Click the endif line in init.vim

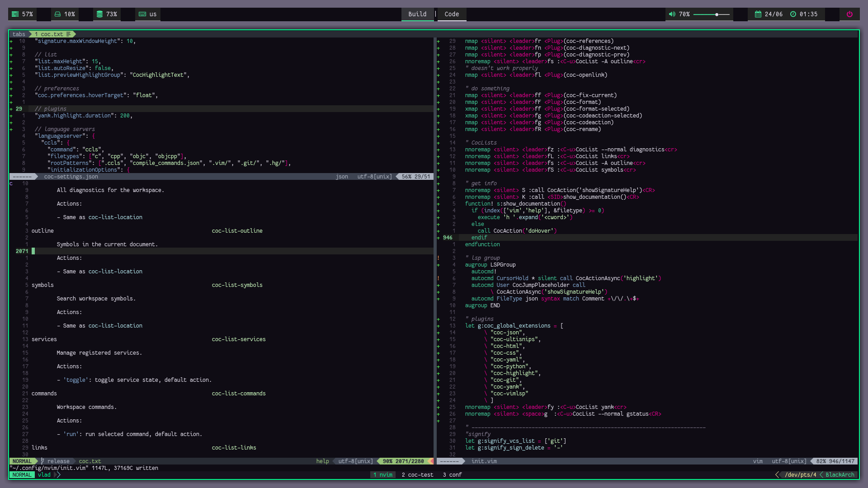(x=479, y=238)
